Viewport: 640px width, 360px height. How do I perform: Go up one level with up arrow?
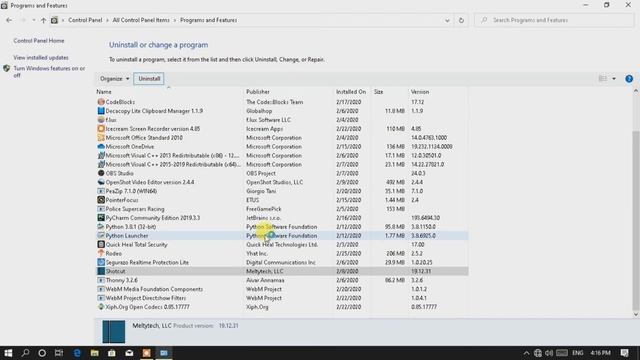[43, 20]
